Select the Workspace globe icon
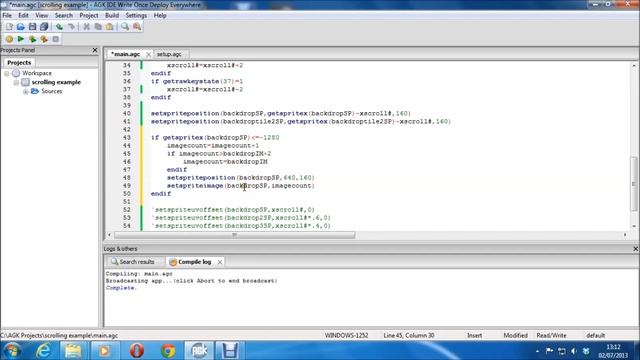This screenshot has width=640, height=360. 16,73
